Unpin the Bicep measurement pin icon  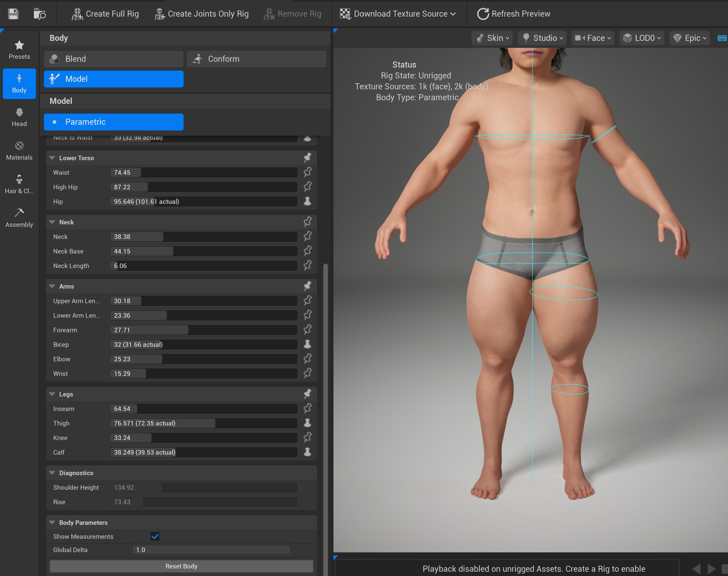[x=307, y=344]
